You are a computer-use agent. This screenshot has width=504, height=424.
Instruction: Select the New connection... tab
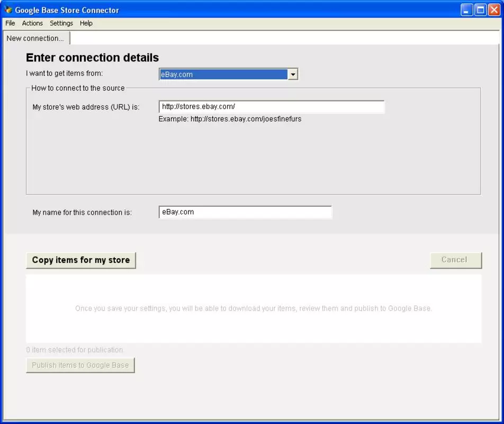[36, 38]
